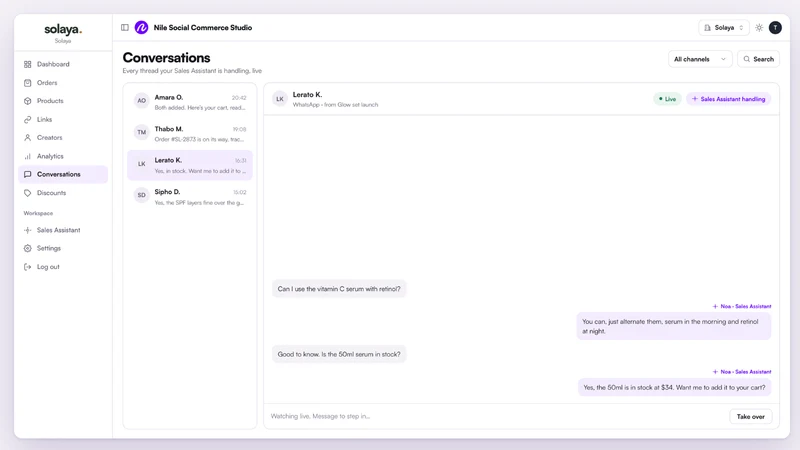The height and width of the screenshot is (450, 800).
Task: Open Sipho D. conversation thread
Action: click(190, 196)
